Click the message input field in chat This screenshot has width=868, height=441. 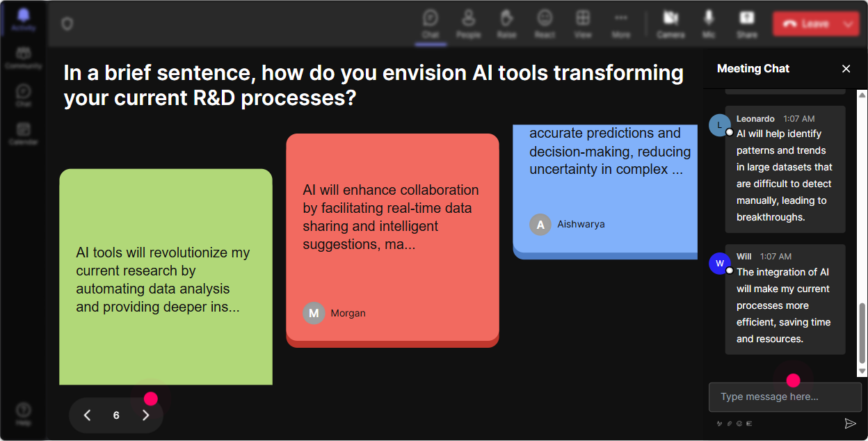pyautogui.click(x=785, y=396)
